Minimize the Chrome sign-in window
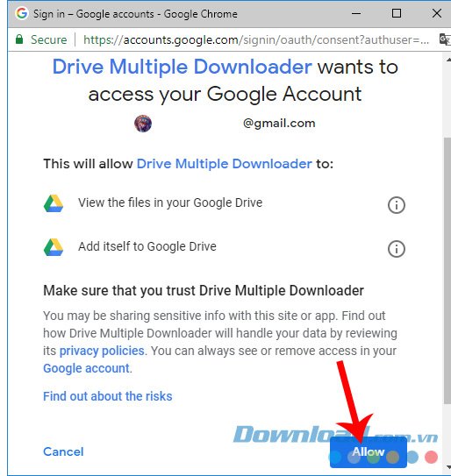 (356, 13)
